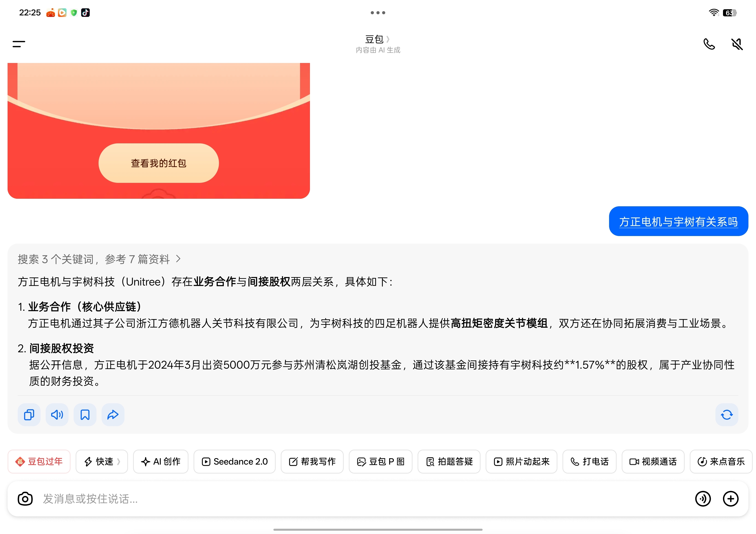Bookmark this AI response
The height and width of the screenshot is (534, 756).
point(85,415)
